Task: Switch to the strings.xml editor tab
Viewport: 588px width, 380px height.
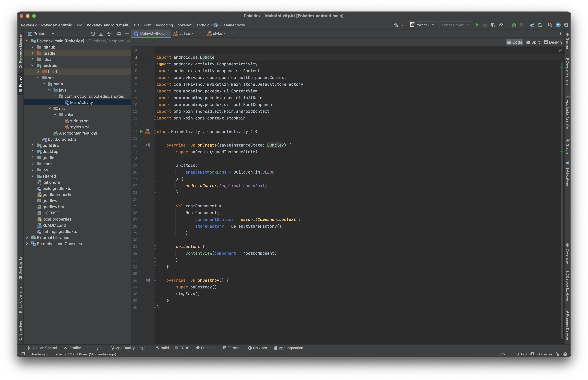Action: click(x=188, y=33)
